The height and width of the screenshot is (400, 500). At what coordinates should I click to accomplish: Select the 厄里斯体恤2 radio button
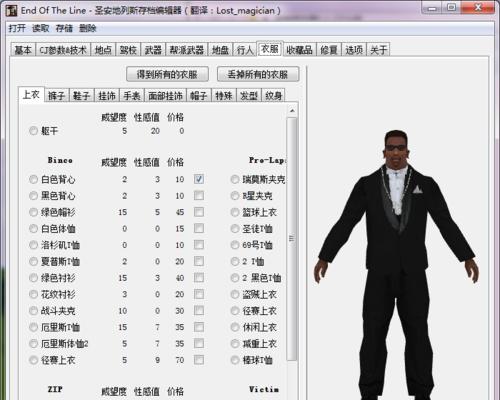point(33,343)
